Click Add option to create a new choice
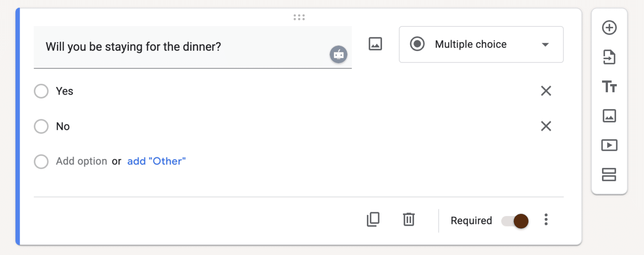This screenshot has height=255, width=644. click(x=81, y=161)
